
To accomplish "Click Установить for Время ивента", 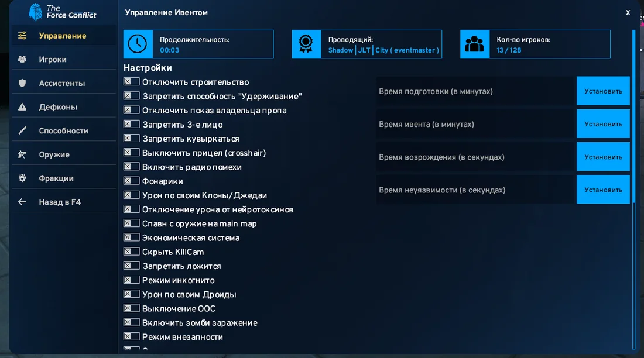I will coord(603,123).
